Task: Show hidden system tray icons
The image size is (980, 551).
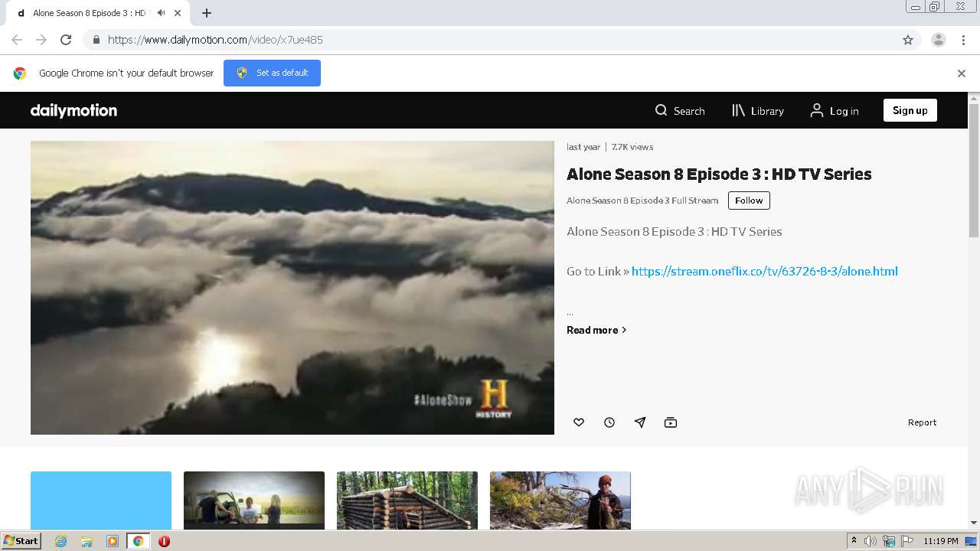Action: tap(854, 541)
